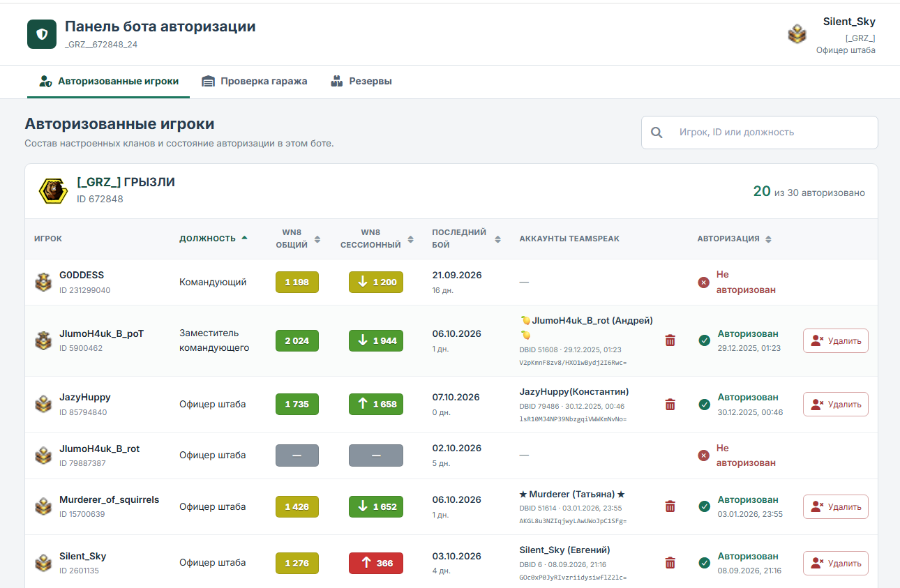Click green authorized checkmark in Murderer_of_squirrels row

tap(705, 507)
